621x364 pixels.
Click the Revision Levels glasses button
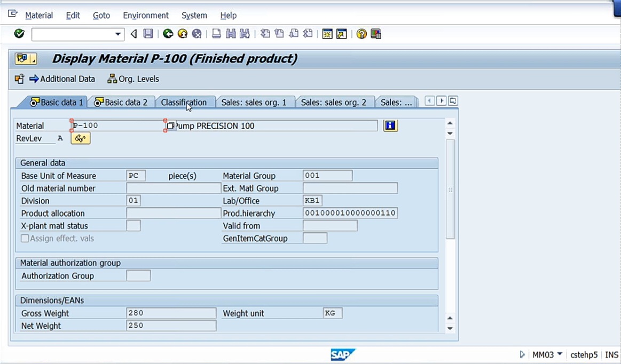click(x=81, y=138)
